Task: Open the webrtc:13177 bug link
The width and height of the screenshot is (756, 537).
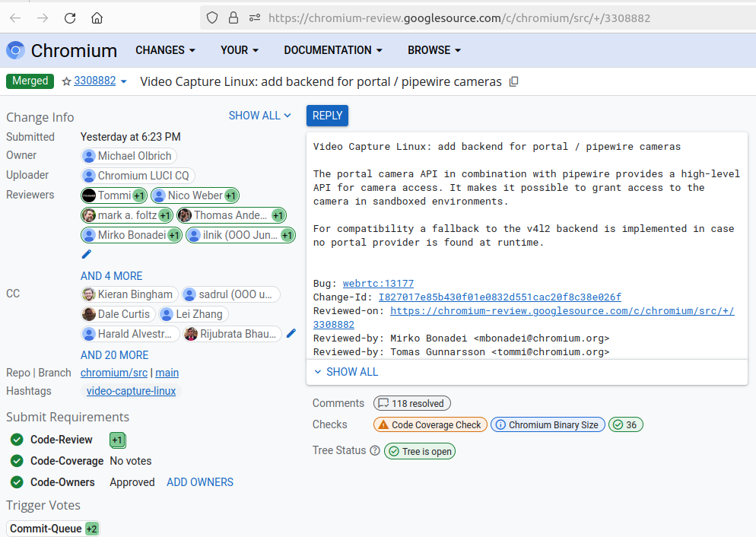Action: pyautogui.click(x=378, y=284)
